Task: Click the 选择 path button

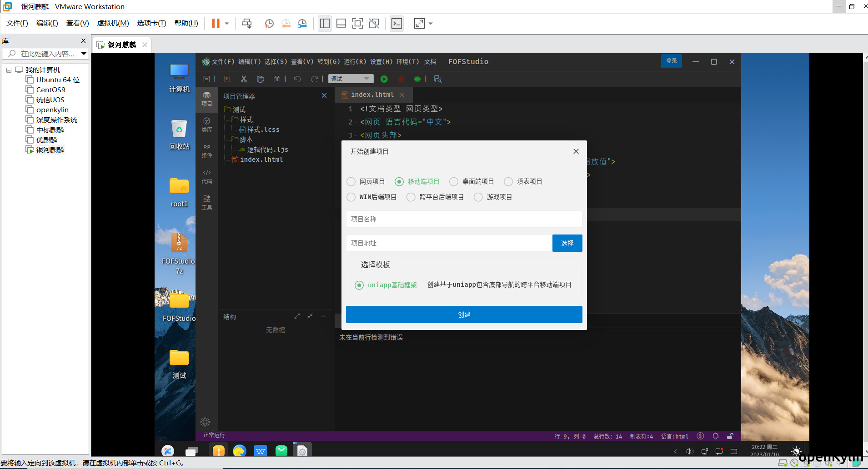Action: tap(567, 243)
